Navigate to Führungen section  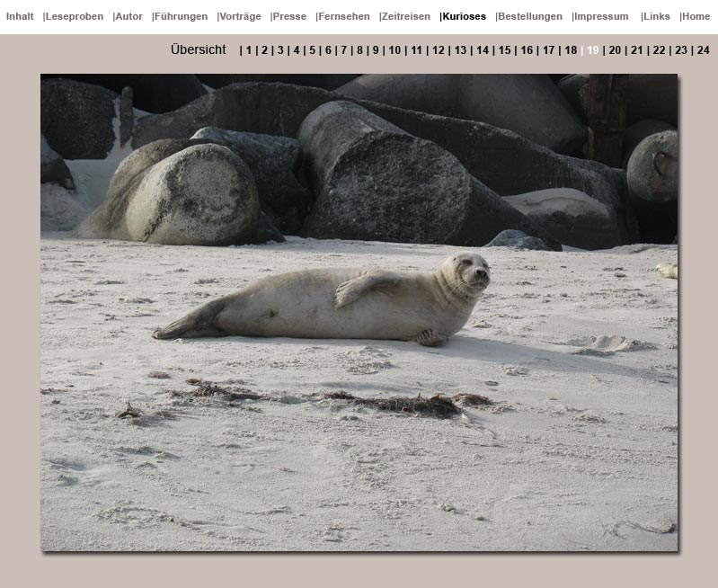[x=182, y=16]
